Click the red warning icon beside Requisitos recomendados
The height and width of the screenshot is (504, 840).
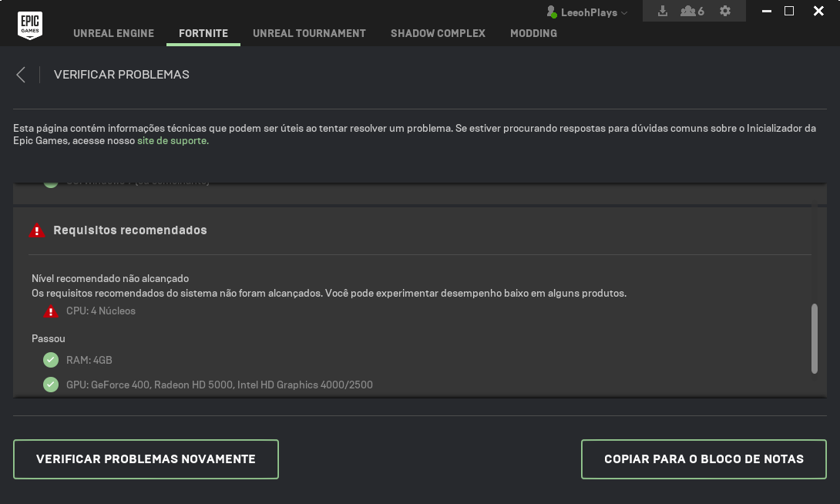tap(37, 230)
